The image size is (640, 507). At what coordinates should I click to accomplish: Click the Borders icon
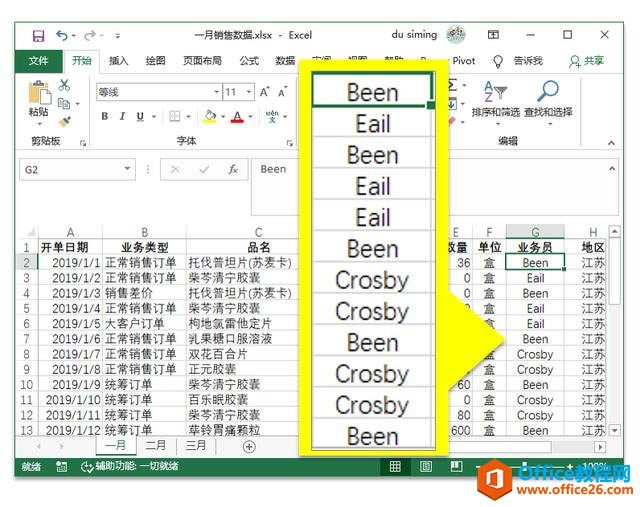click(174, 116)
